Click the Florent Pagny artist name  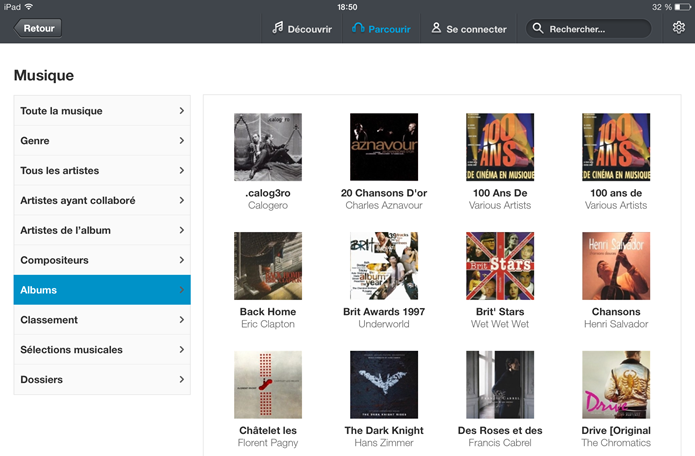[x=268, y=443]
